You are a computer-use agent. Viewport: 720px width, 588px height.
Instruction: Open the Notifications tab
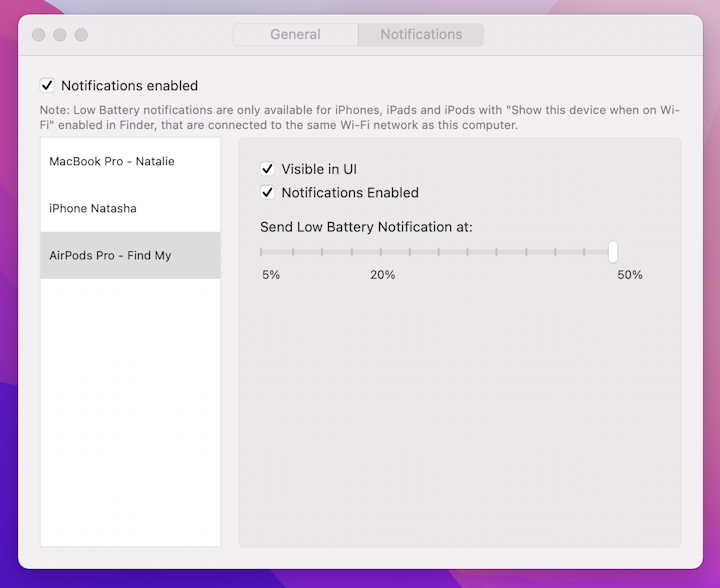click(421, 34)
